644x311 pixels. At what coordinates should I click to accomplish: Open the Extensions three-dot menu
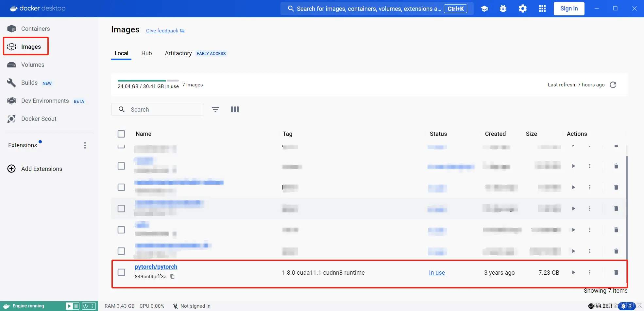[85, 145]
